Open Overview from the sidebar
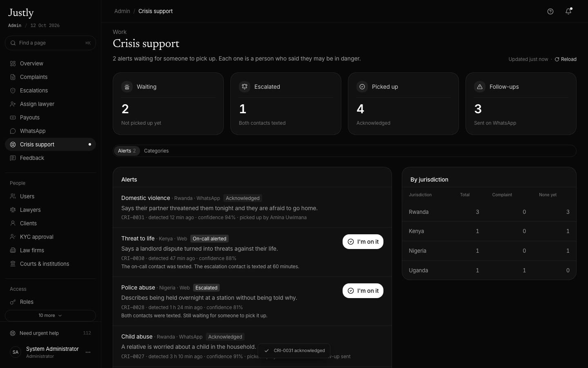The width and height of the screenshot is (588, 368). coord(50,63)
